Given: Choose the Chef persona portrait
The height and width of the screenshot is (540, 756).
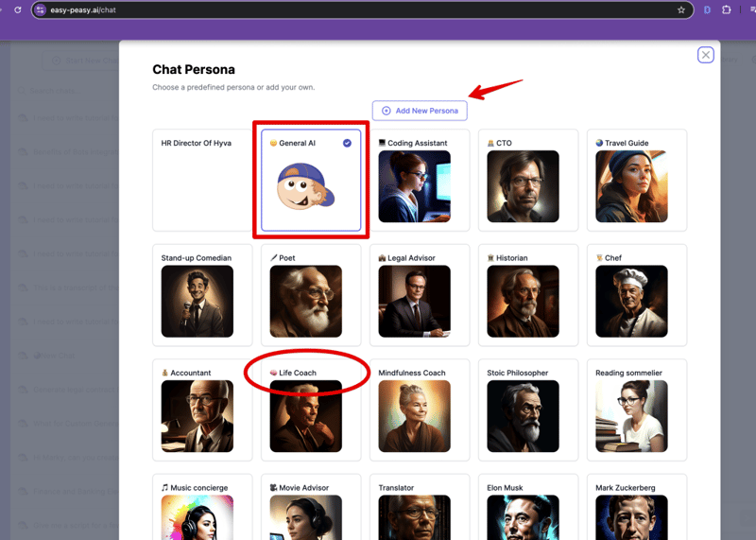Looking at the screenshot, I should (631, 301).
